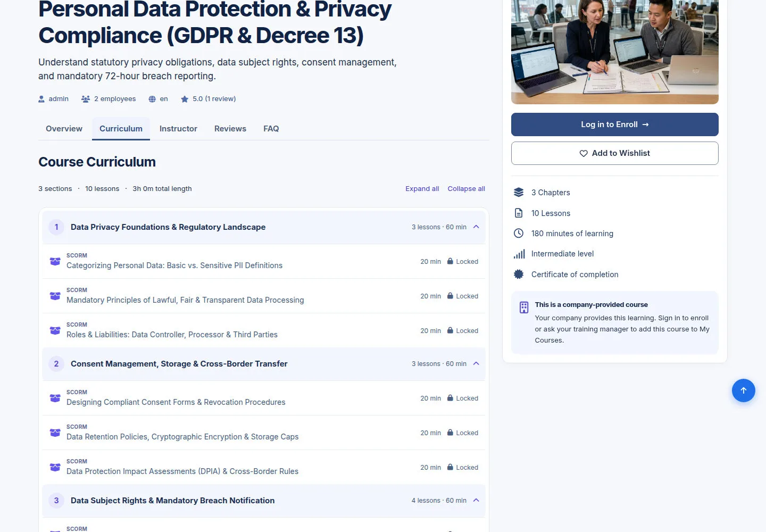This screenshot has height=532, width=766.
Task: Click the employees group icon
Action: 86,99
